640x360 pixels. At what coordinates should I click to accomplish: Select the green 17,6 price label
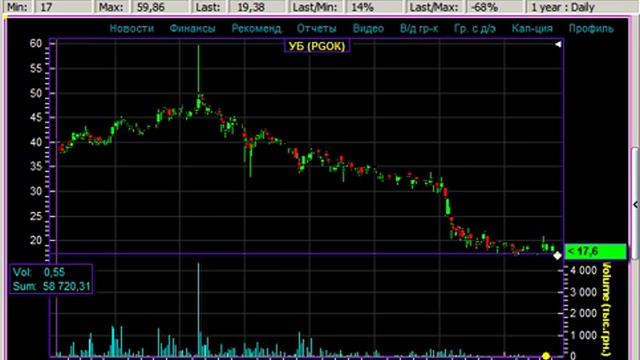pyautogui.click(x=595, y=251)
